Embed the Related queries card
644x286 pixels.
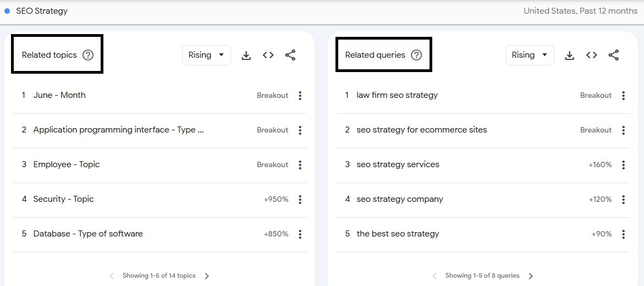pos(591,55)
